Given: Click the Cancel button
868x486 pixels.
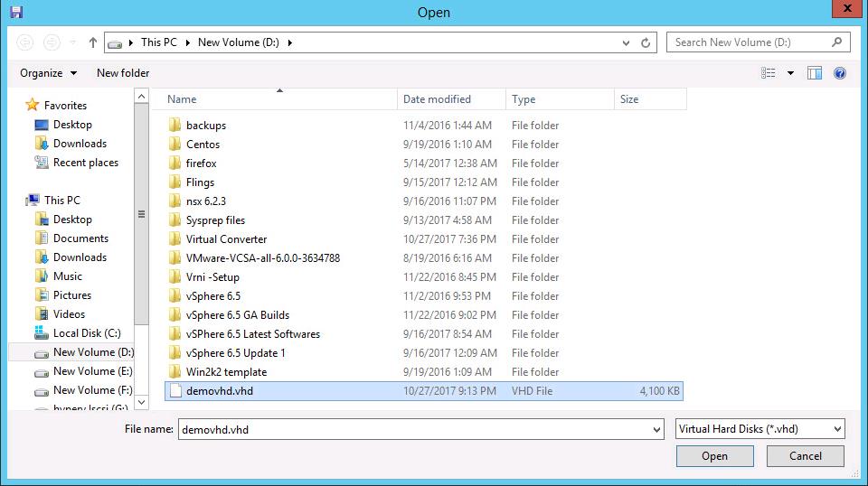Looking at the screenshot, I should 806,456.
